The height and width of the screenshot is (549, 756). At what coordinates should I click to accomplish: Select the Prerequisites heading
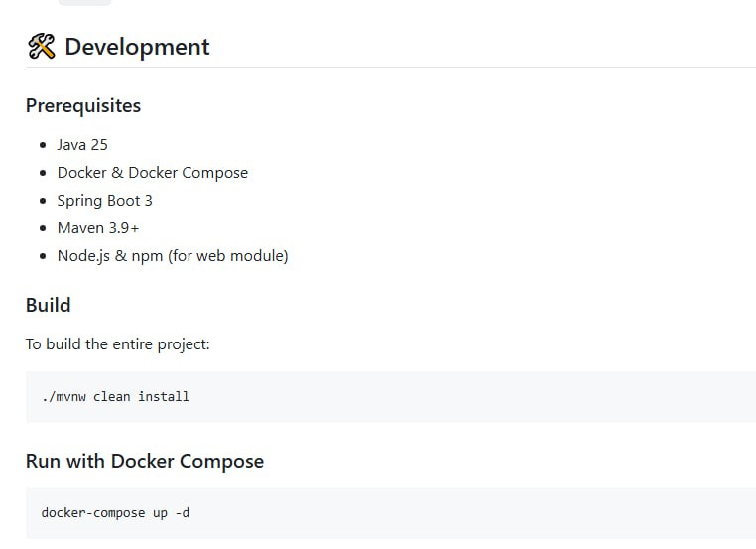83,105
